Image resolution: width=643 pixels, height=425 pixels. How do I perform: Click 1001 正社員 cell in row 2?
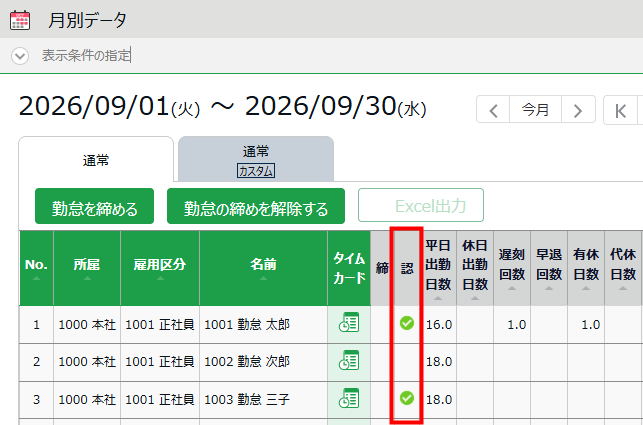click(x=160, y=362)
